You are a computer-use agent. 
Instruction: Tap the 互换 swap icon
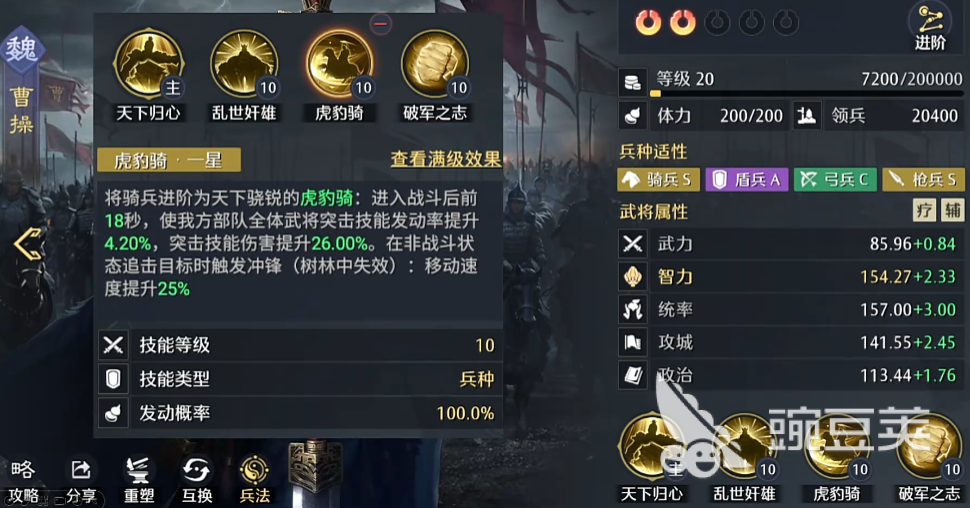tap(197, 480)
